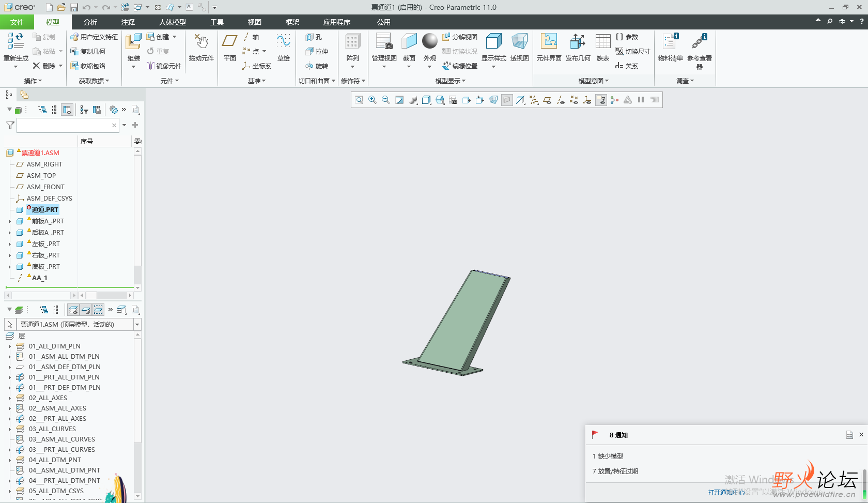Switch to the 分析 tab
The width and height of the screenshot is (868, 503).
(x=90, y=22)
